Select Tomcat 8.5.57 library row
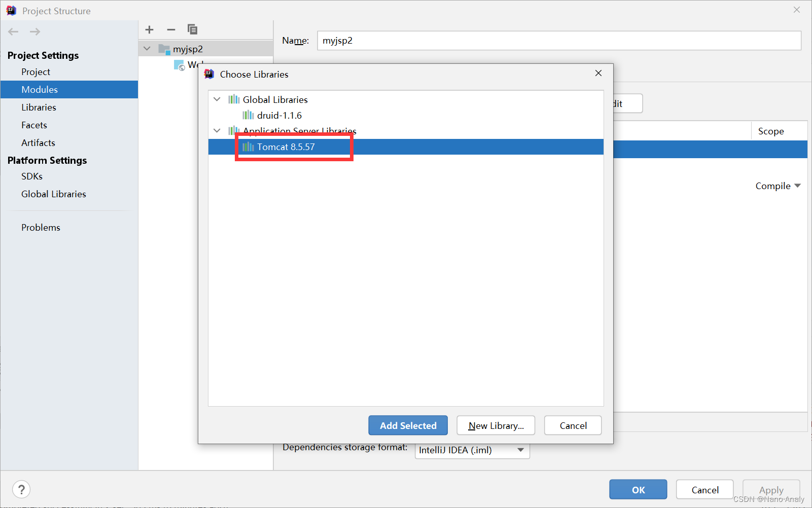 pos(406,147)
